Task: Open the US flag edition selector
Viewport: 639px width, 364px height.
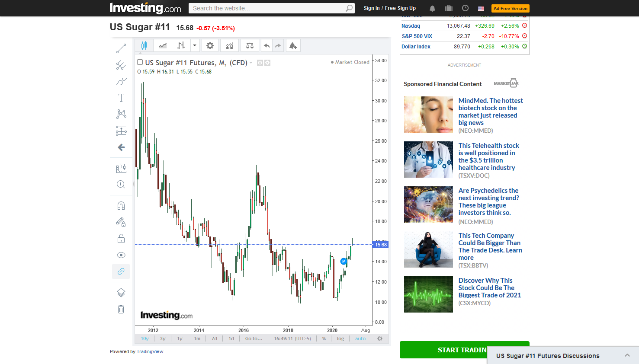Action: pyautogui.click(x=481, y=8)
